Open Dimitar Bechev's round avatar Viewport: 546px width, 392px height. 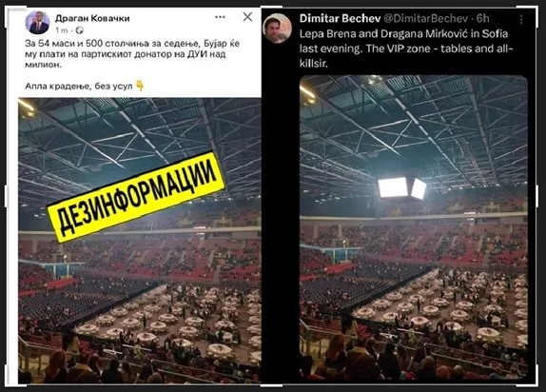coord(277,29)
